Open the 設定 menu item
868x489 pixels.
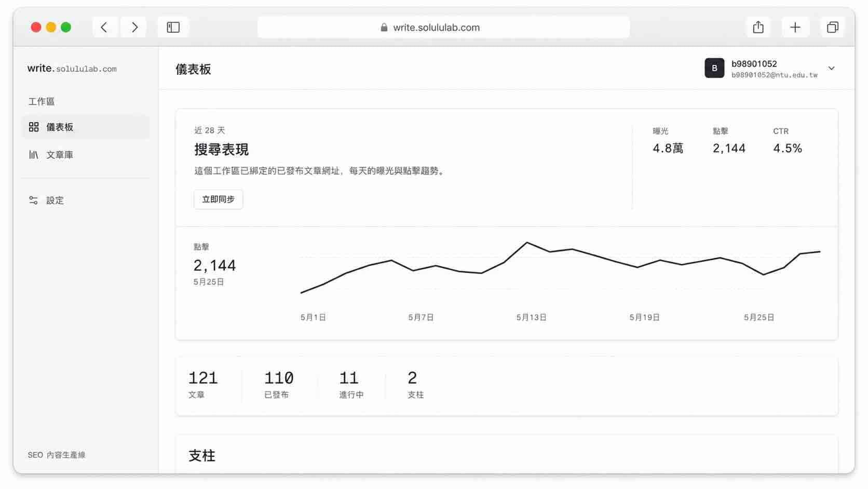(86, 200)
